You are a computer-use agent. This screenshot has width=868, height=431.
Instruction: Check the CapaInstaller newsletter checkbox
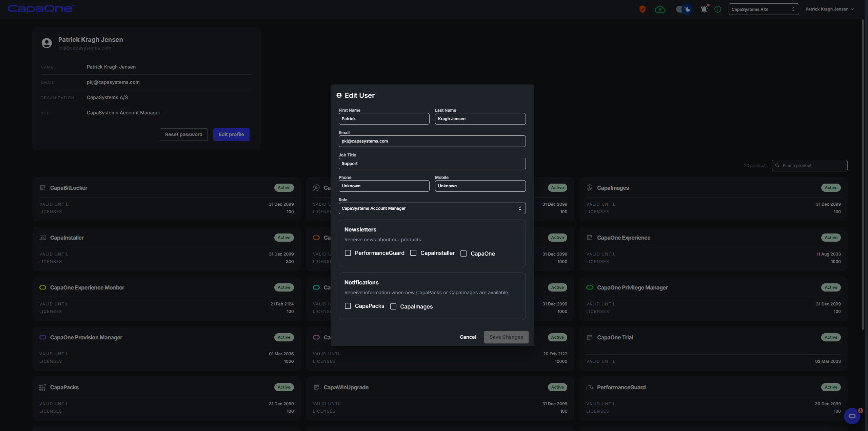pos(413,253)
